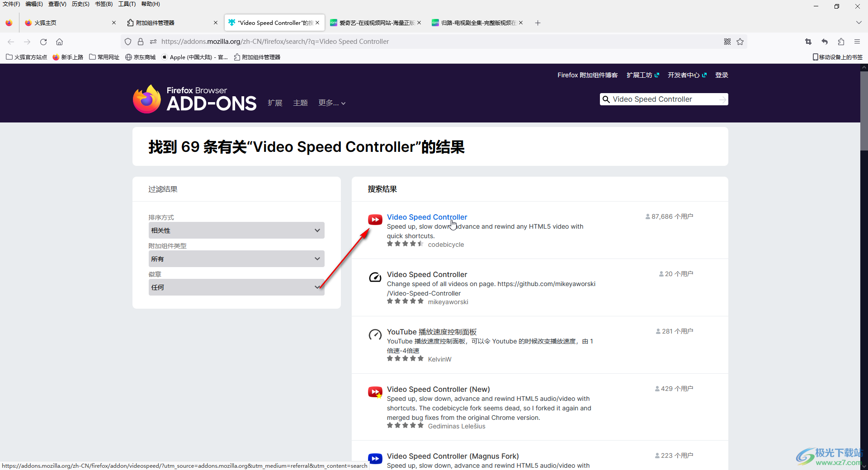Viewport: 868px width, 470px height.
Task: Click the 登录 link
Action: tap(722, 75)
